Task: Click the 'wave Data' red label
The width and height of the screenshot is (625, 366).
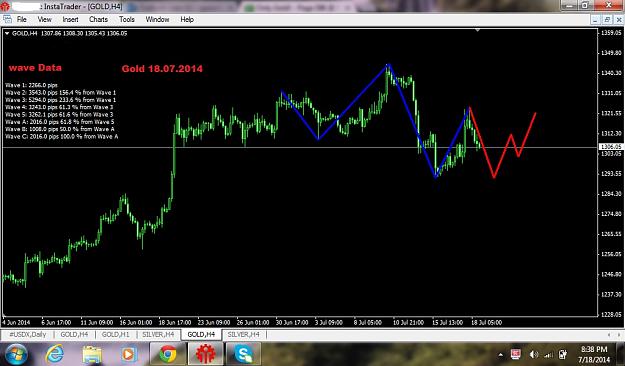Action: pyautogui.click(x=35, y=68)
